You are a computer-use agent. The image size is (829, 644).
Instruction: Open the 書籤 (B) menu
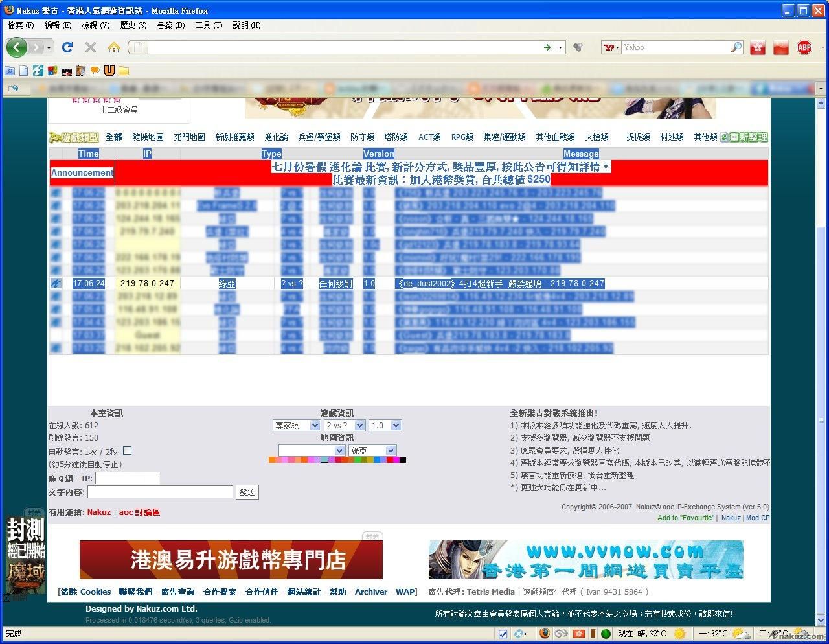click(x=171, y=25)
